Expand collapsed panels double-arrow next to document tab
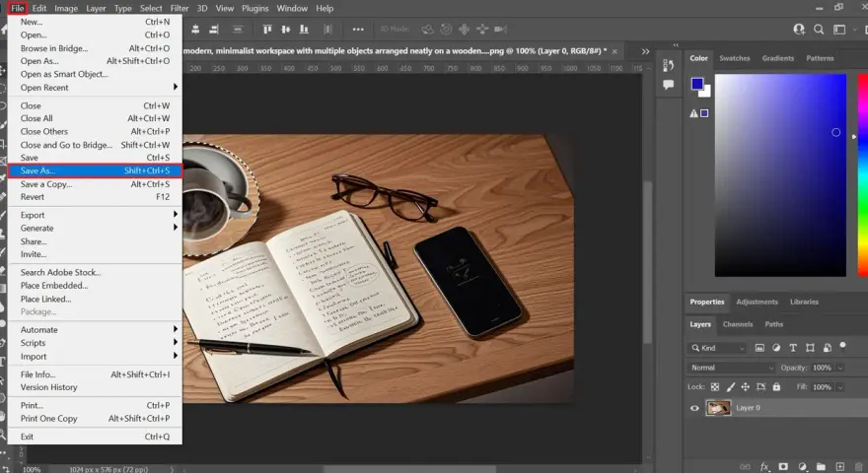The height and width of the screenshot is (473, 868). (645, 51)
